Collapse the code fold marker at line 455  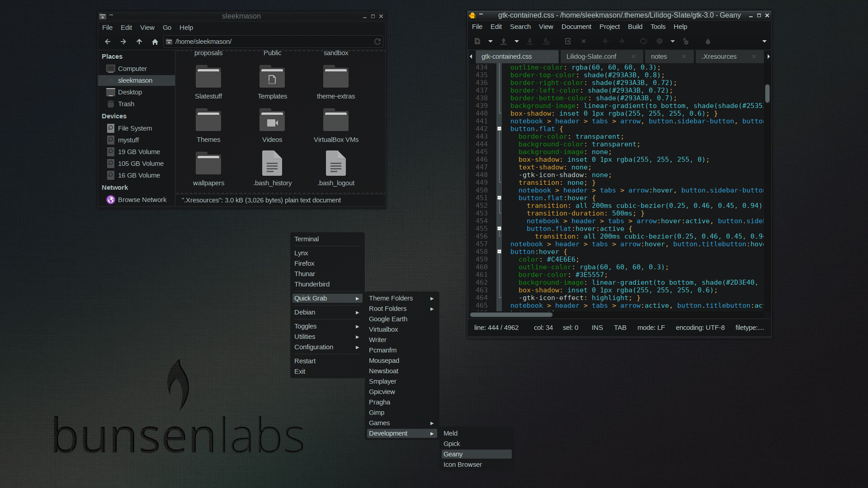coord(500,229)
